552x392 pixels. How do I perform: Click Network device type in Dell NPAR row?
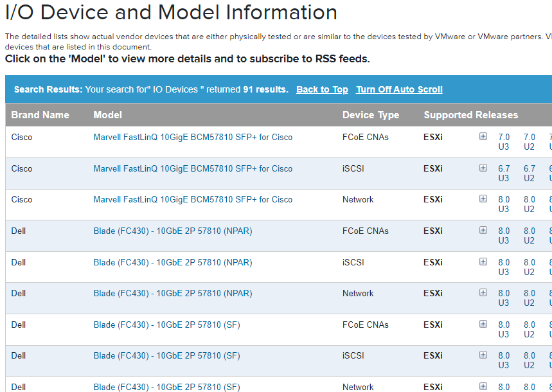coord(358,294)
